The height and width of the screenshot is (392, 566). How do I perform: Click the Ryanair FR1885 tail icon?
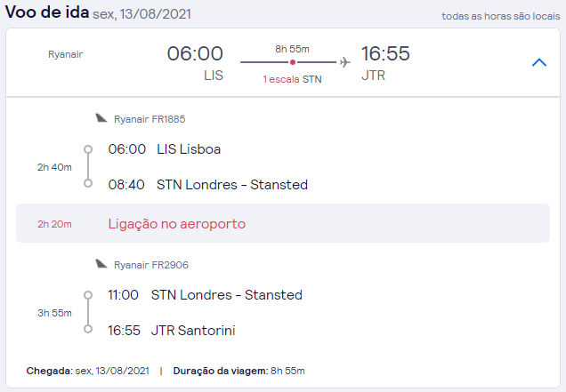[x=101, y=118]
